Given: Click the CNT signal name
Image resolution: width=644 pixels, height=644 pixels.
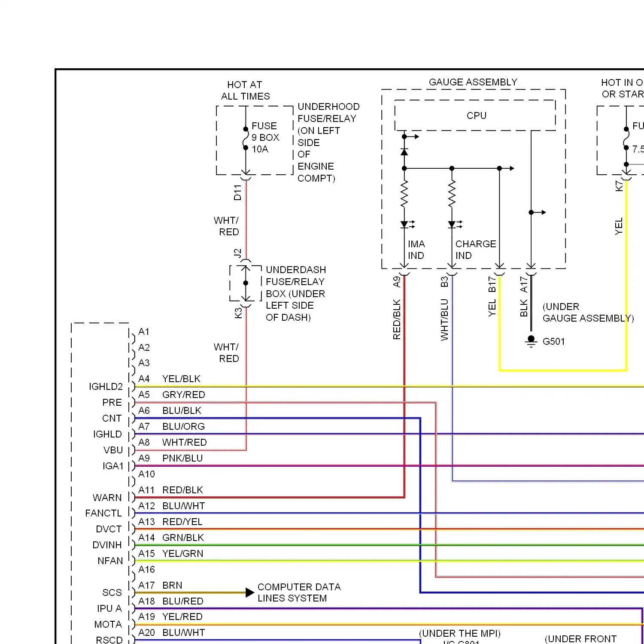Looking at the screenshot, I should coord(112,418).
